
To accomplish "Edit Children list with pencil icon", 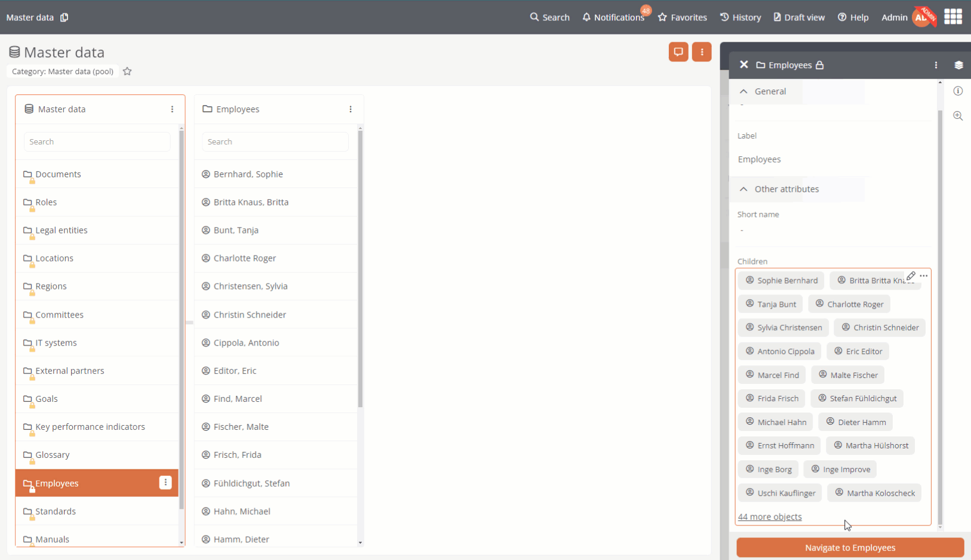I will 910,276.
